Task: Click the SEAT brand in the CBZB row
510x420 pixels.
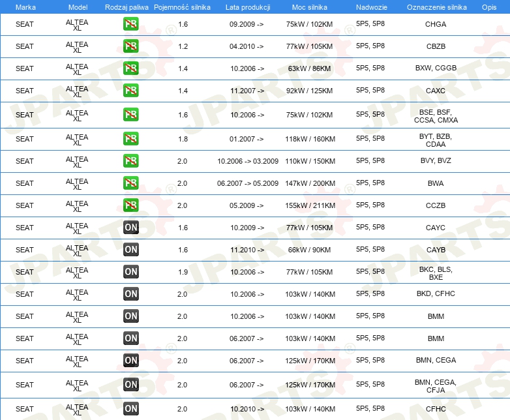Action: tap(24, 46)
